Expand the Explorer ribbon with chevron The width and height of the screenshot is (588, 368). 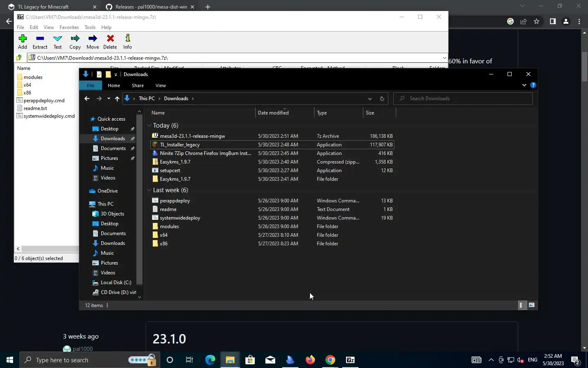524,85
